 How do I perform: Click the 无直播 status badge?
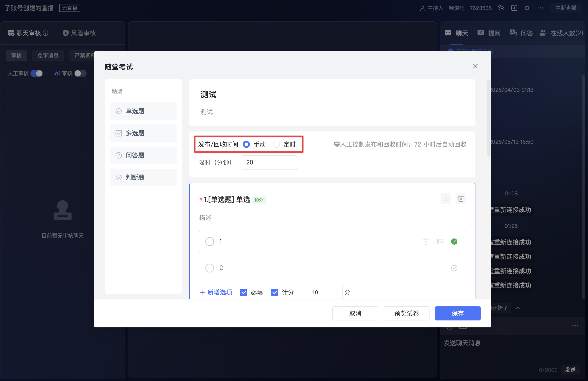click(x=70, y=8)
